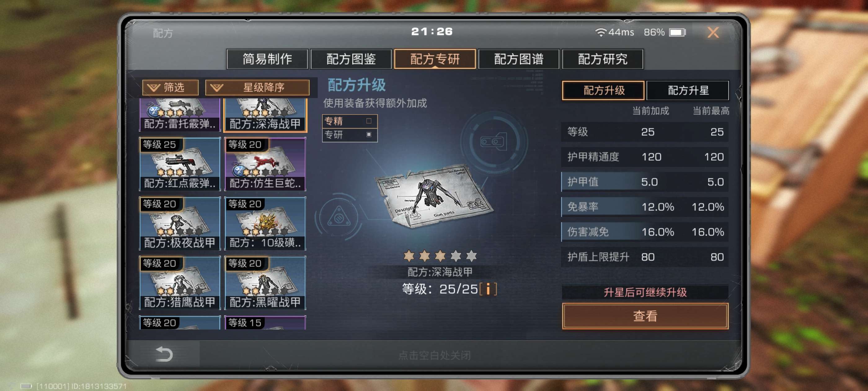Select the 配方:10级磺 golden recipe icon
868x391 pixels.
(x=265, y=223)
